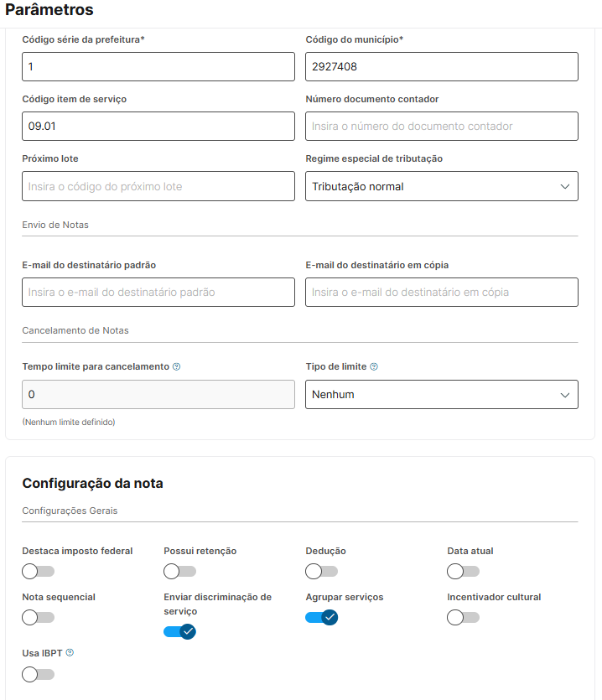Click the Código série da prefeitura field

158,67
